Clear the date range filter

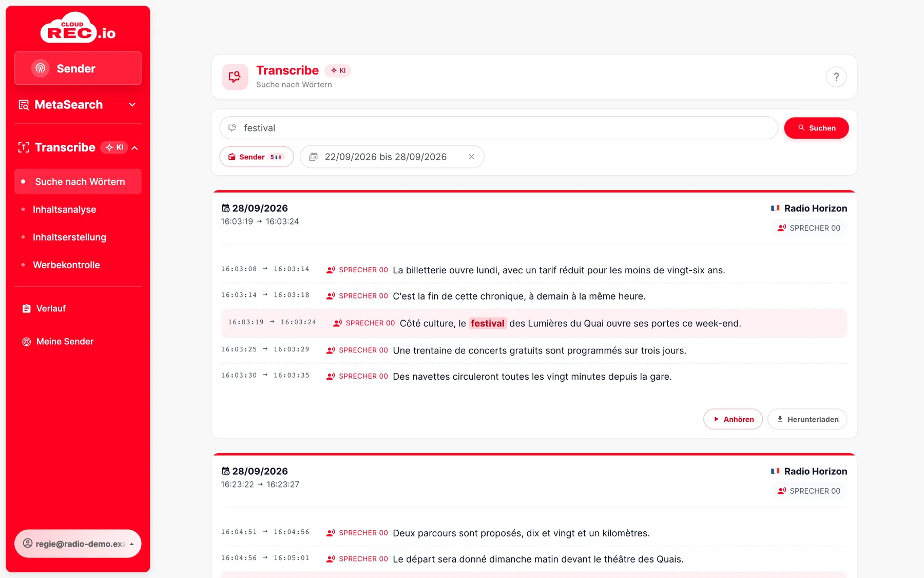[471, 157]
